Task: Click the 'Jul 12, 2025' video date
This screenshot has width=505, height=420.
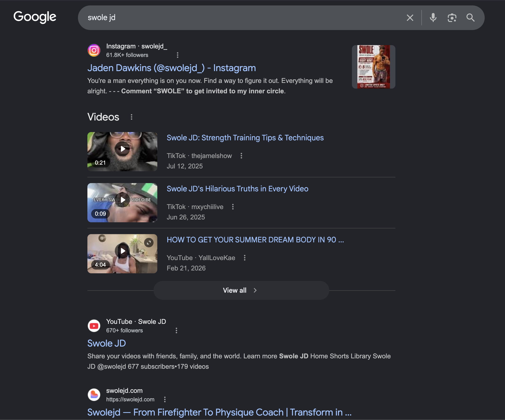Action: (185, 166)
